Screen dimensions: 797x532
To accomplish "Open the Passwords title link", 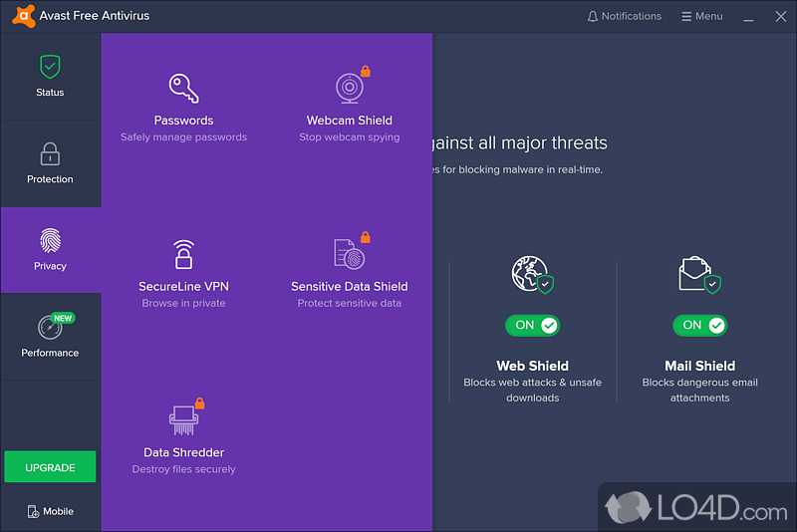I will pos(183,121).
